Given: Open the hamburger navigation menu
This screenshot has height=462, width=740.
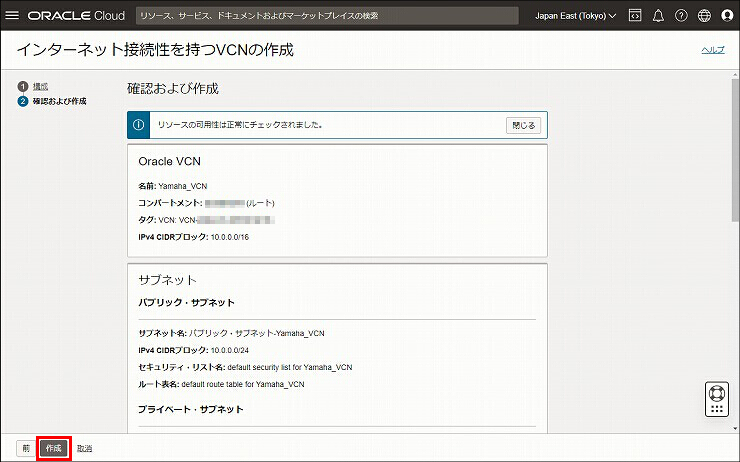Looking at the screenshot, I should pyautogui.click(x=12, y=16).
